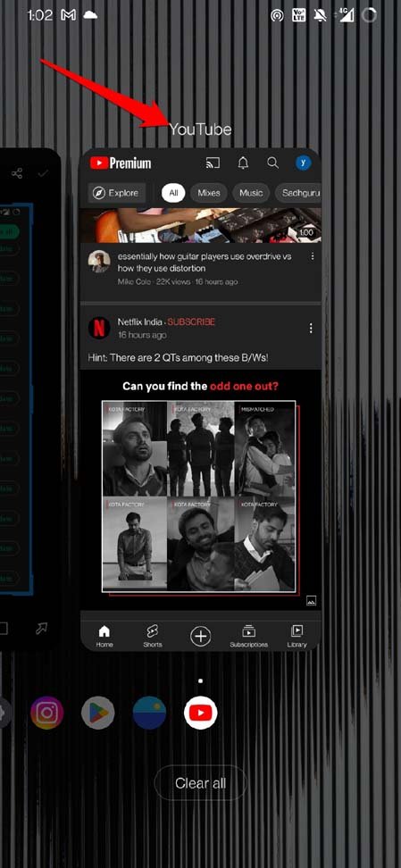Tap the blue and yellow circle app icon
The width and height of the screenshot is (401, 868).
pyautogui.click(x=149, y=713)
